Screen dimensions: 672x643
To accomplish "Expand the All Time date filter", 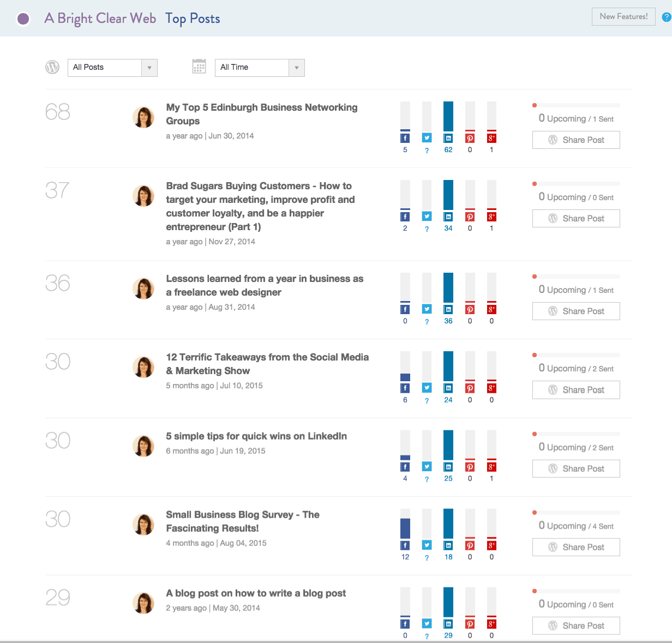I will click(260, 68).
